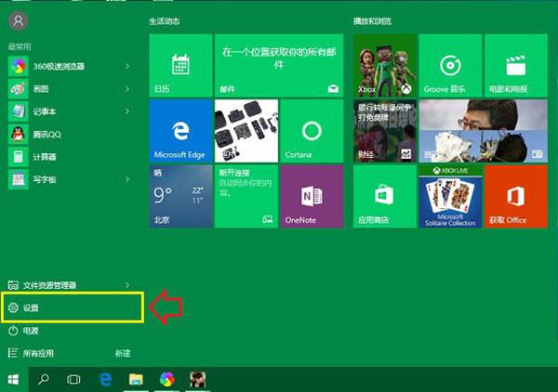Image resolution: width=558 pixels, height=392 pixels.
Task: Click the 获取 Office tile
Action: point(515,196)
